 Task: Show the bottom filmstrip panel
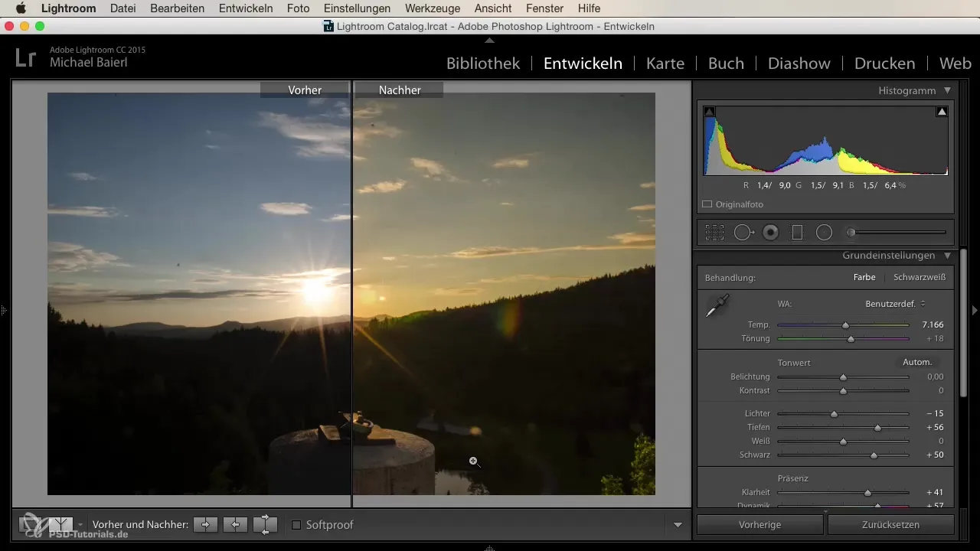pyautogui.click(x=490, y=547)
